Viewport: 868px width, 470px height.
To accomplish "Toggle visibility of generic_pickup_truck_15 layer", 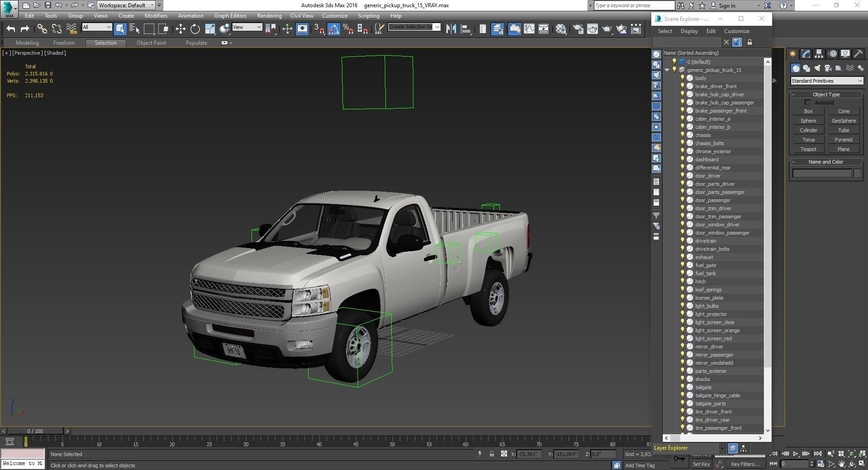I will [x=674, y=70].
